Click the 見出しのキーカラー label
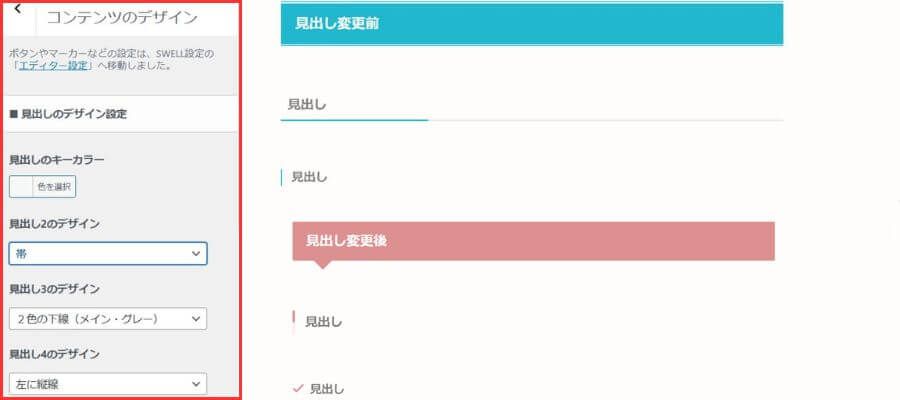900x400 pixels. coord(56,160)
